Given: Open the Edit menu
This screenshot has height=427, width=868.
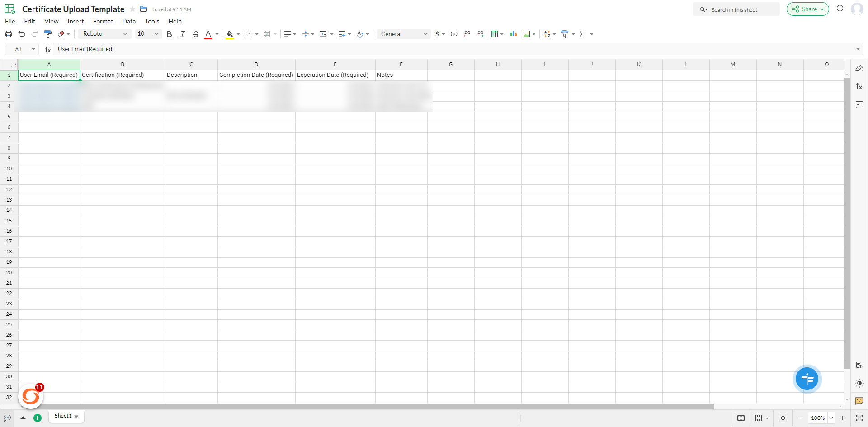Looking at the screenshot, I should click(30, 21).
